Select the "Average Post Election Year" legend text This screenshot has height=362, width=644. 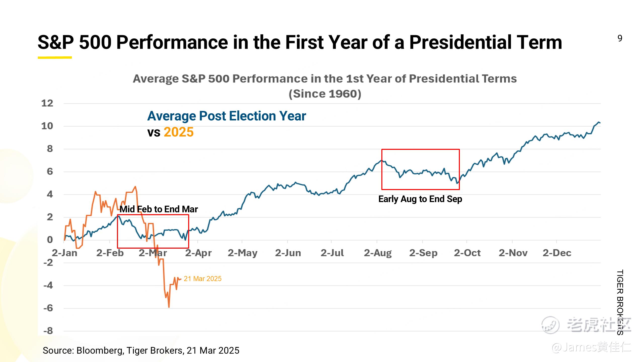(227, 116)
